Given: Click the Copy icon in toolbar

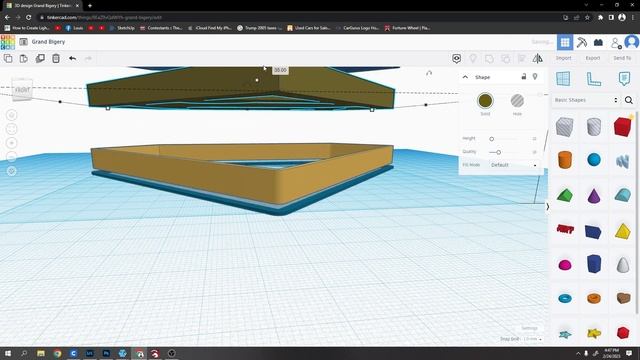Looking at the screenshot, I should 8,58.
